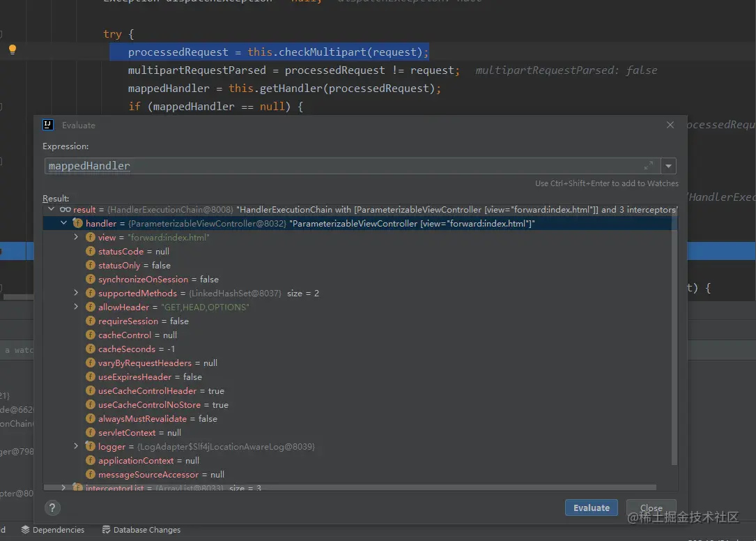Click the Close button
756x541 pixels.
pos(651,508)
